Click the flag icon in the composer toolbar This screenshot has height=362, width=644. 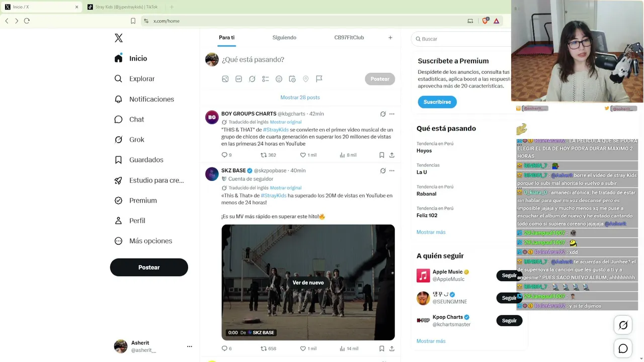tap(319, 79)
